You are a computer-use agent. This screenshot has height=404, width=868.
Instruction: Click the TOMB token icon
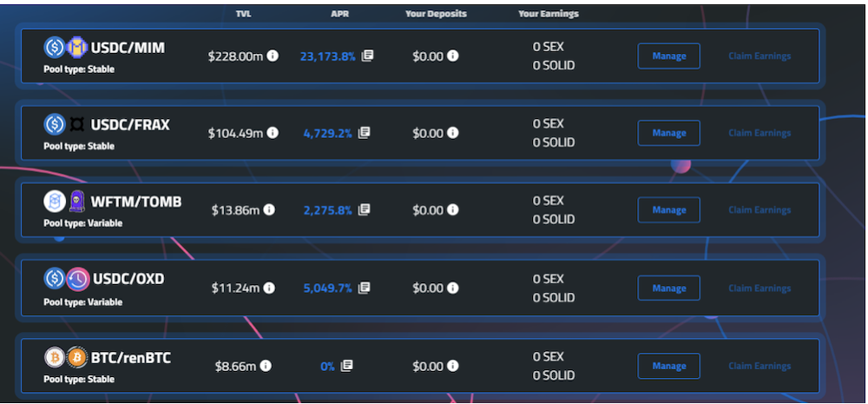77,202
